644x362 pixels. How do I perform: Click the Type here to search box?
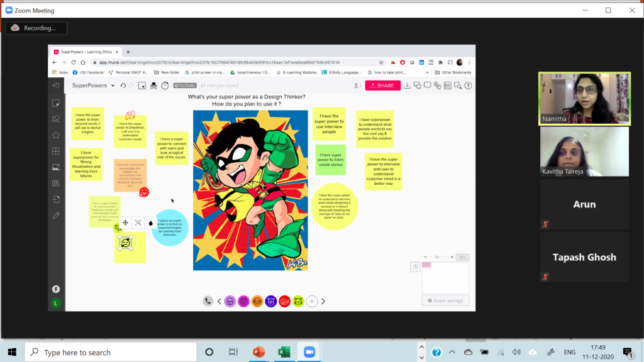111,352
